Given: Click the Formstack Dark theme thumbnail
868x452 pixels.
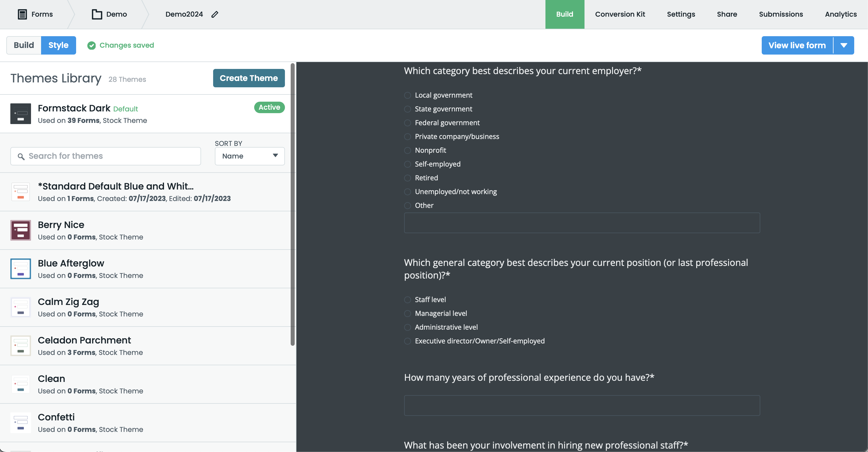Looking at the screenshot, I should [21, 114].
